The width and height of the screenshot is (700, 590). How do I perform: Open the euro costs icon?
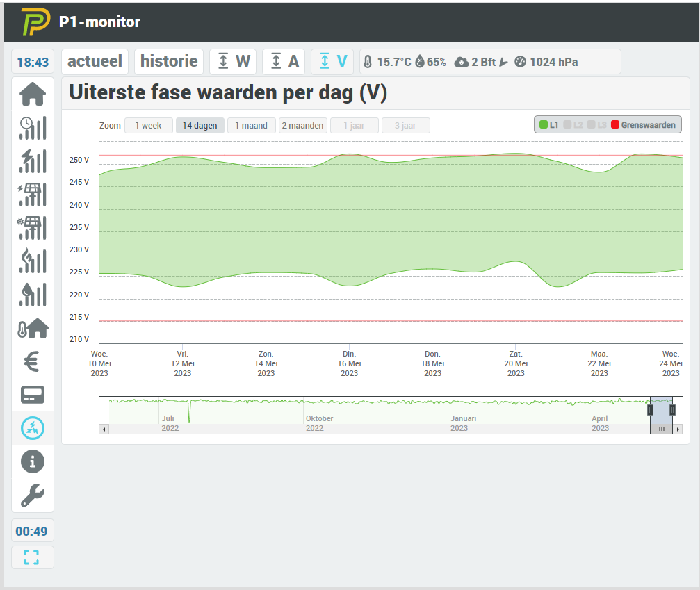(x=32, y=361)
